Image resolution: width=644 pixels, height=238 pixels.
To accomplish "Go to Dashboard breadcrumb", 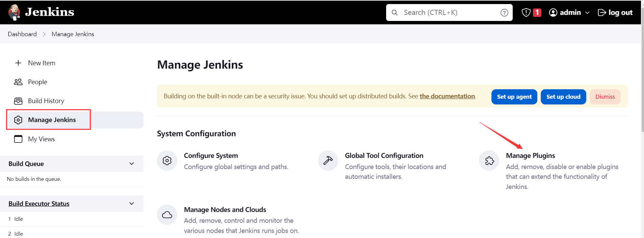I will 22,34.
